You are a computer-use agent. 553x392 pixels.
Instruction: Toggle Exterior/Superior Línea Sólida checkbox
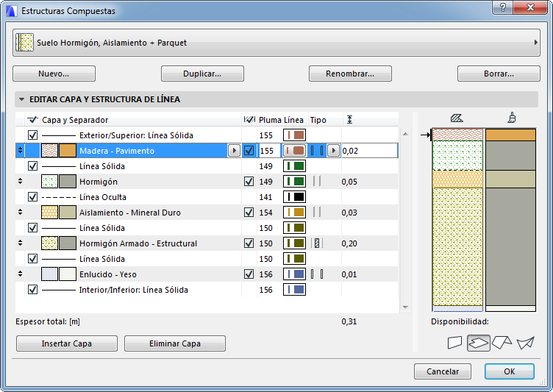[32, 135]
